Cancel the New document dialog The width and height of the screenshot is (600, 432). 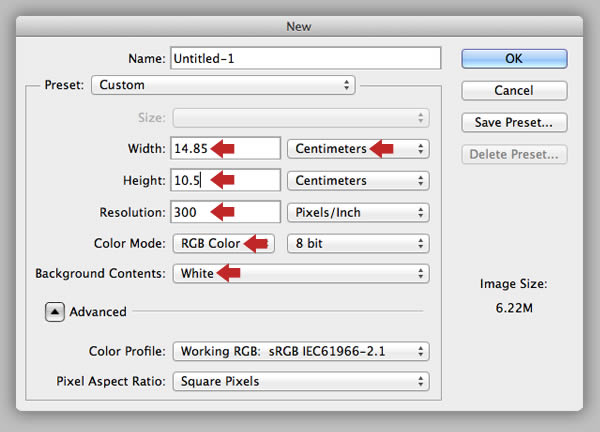point(514,91)
